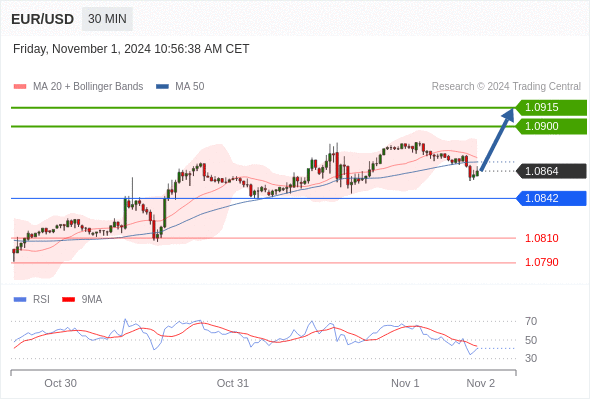Click the Oct 30 date axis label
590x400 pixels.
coord(61,383)
